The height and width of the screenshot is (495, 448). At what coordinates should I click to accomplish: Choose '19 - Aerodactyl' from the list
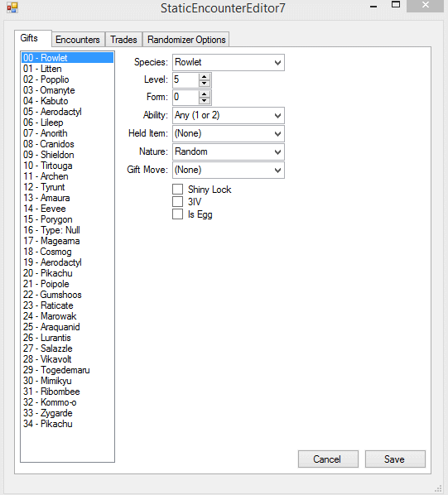pyautogui.click(x=67, y=262)
